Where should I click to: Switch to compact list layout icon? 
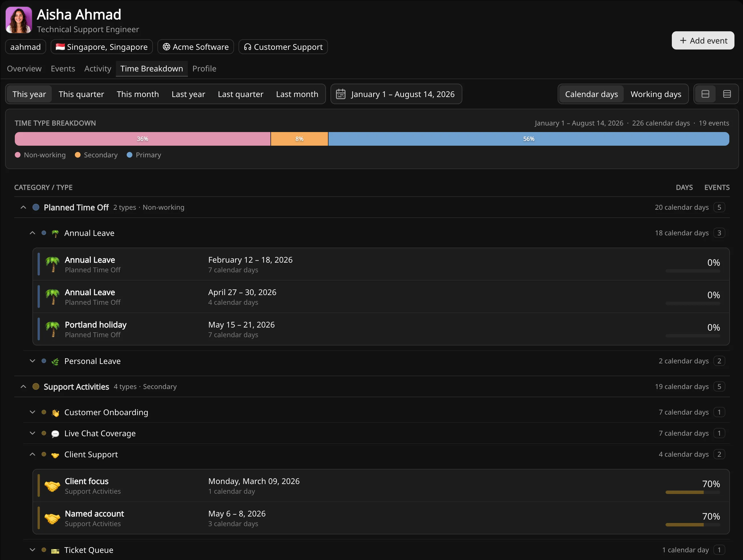coord(705,94)
